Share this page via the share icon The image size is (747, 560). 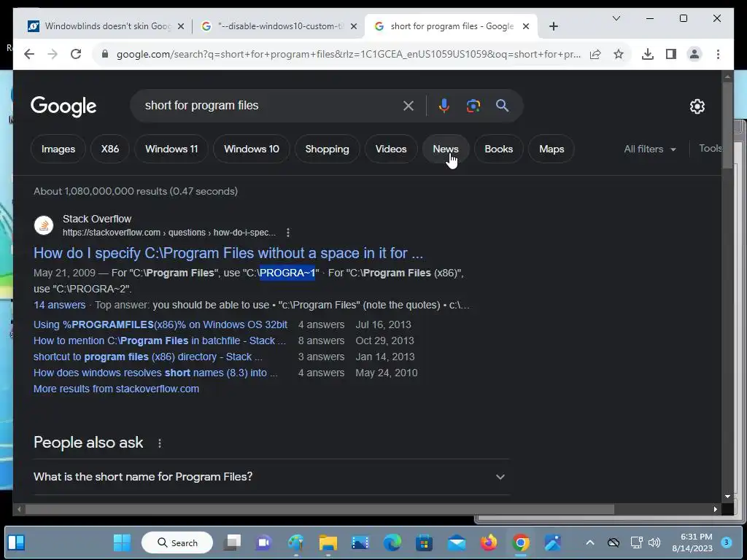595,54
